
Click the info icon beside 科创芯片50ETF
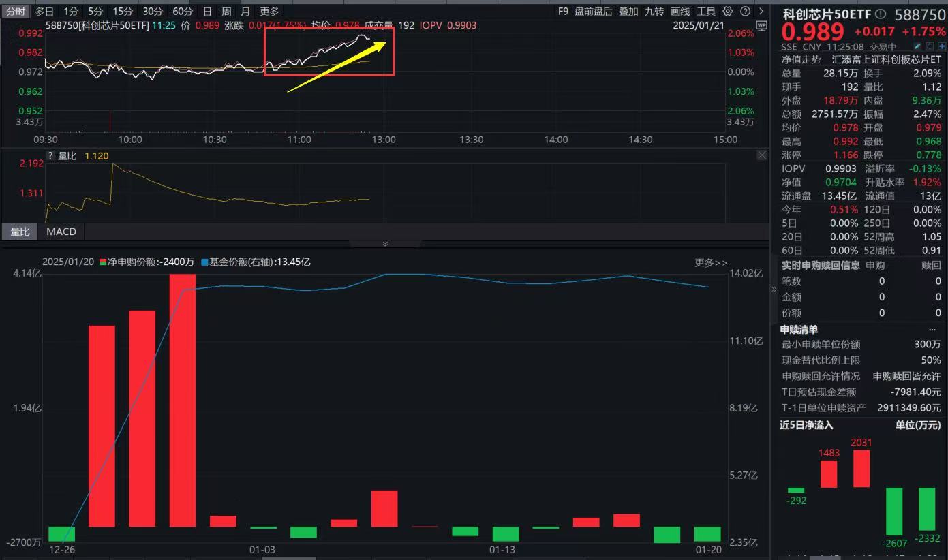click(880, 13)
